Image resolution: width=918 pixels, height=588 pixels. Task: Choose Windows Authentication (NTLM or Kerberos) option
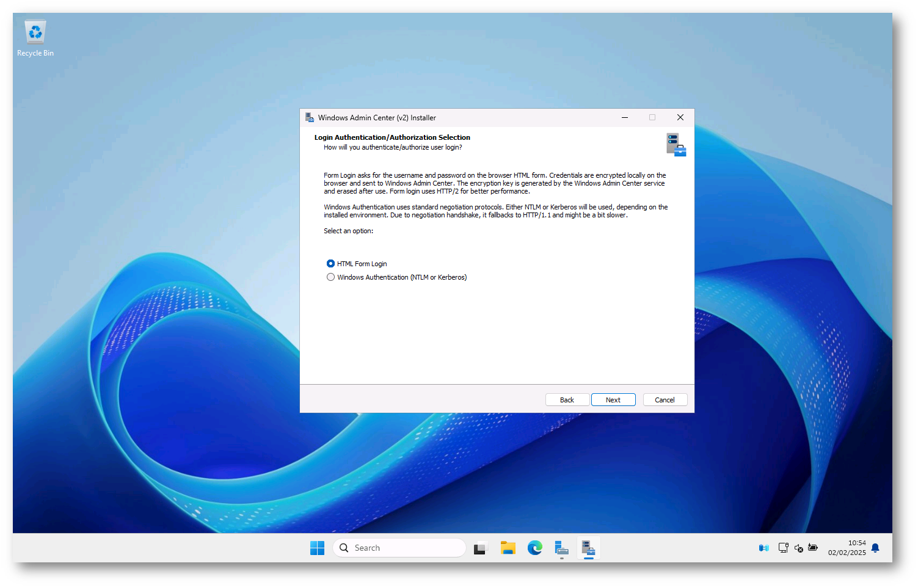tap(330, 277)
